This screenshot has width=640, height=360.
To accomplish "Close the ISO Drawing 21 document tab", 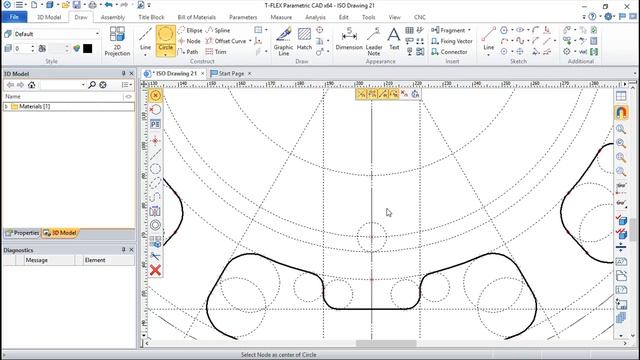I will (x=202, y=73).
